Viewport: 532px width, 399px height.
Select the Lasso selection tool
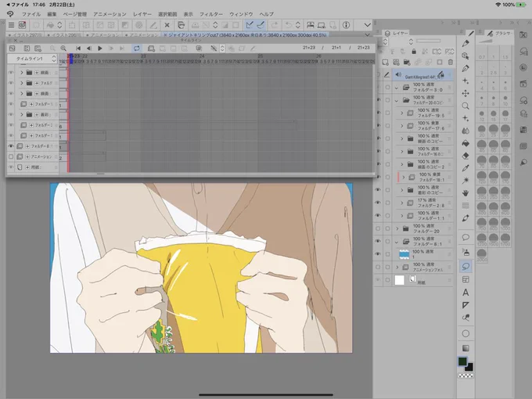click(x=465, y=266)
